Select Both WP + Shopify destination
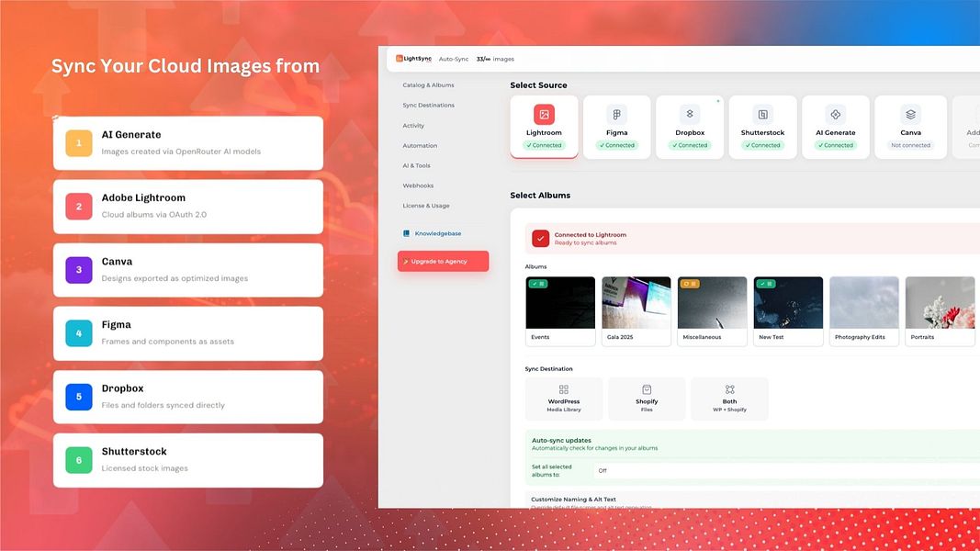The image size is (980, 551). (729, 399)
